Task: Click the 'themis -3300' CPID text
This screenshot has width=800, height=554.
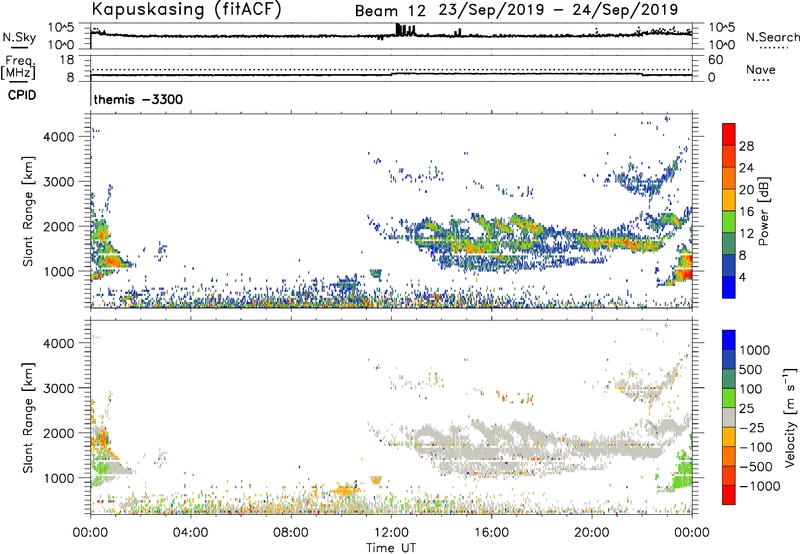Action: click(138, 99)
